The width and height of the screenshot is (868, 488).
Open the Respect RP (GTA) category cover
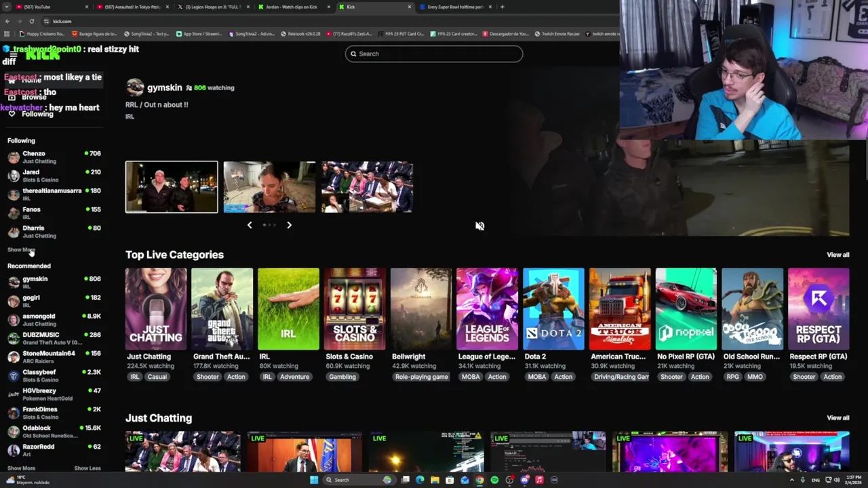[818, 309]
